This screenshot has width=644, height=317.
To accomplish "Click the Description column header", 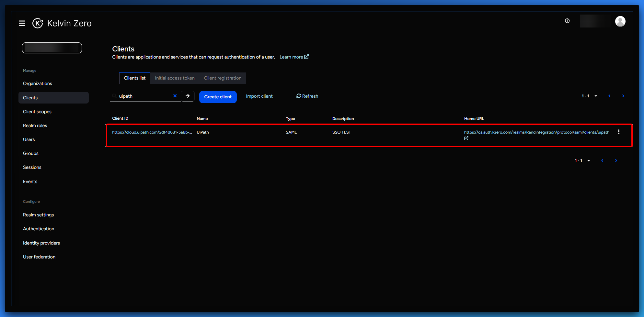I will [x=343, y=119].
